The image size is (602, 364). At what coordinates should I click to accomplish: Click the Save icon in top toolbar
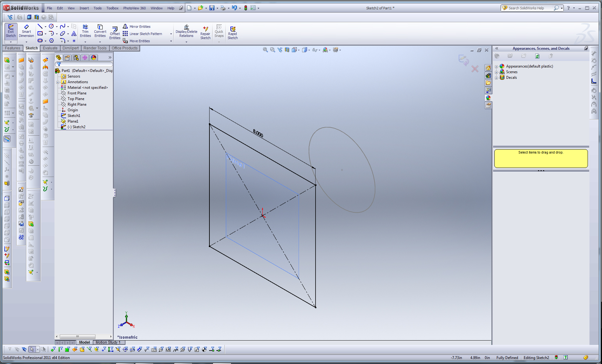pos(212,8)
